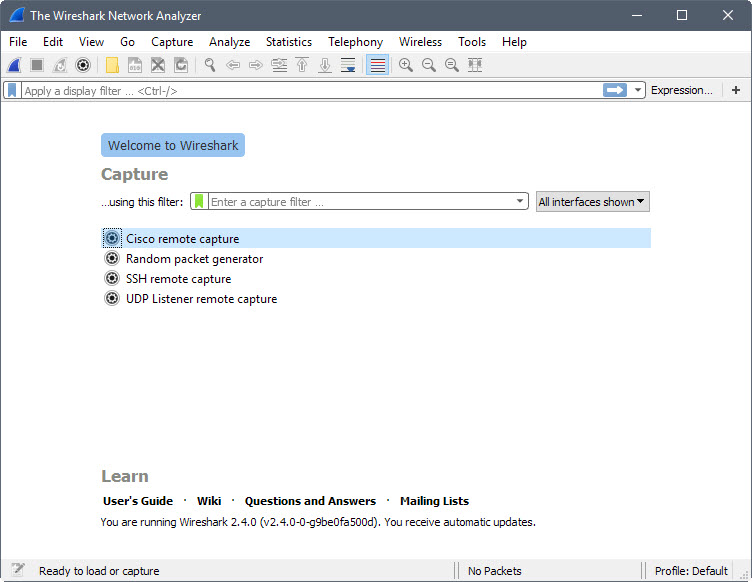Click the Stop capture square icon
Viewport: 752px width, 582px height.
click(37, 65)
